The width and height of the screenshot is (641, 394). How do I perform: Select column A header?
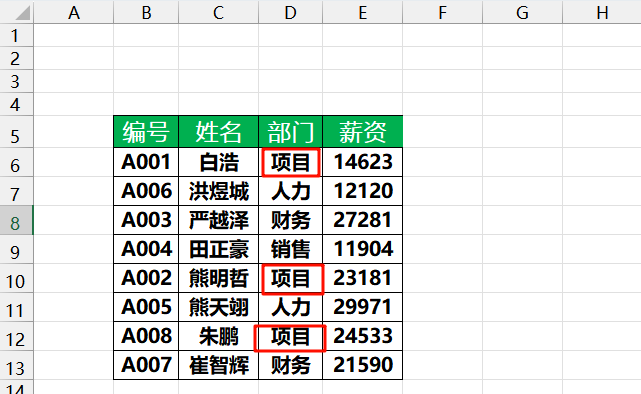(x=74, y=12)
